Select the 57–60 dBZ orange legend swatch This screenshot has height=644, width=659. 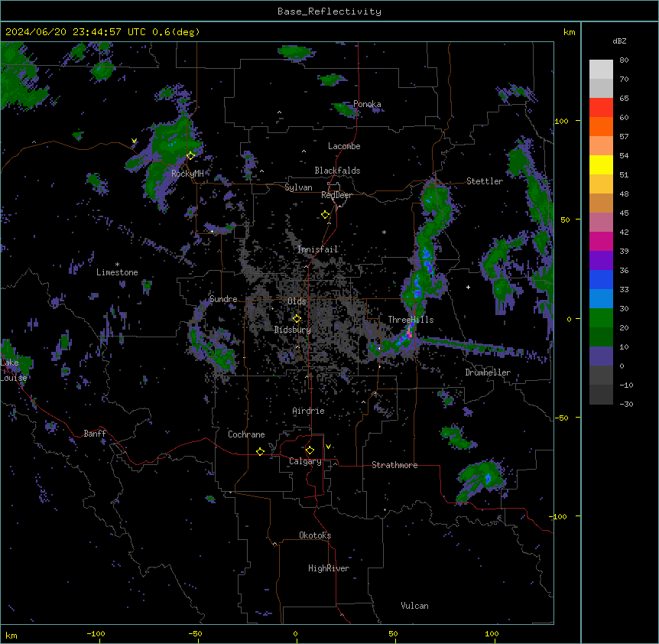[x=601, y=126]
